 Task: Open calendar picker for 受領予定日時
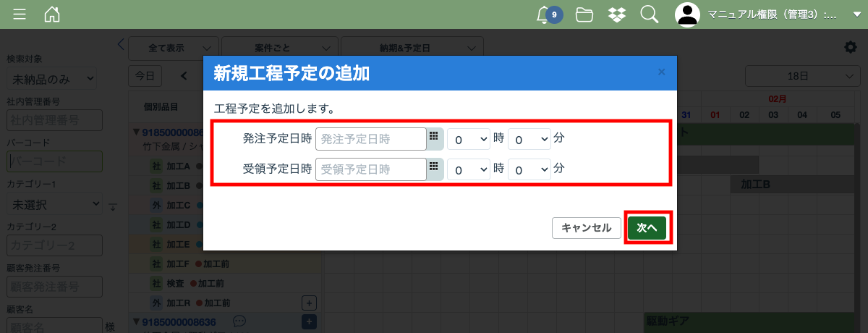tap(434, 169)
